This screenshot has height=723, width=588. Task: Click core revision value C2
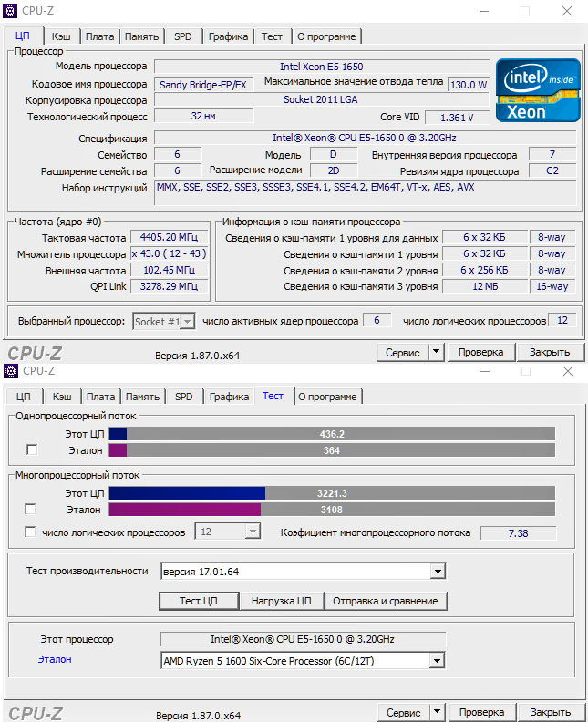pyautogui.click(x=552, y=170)
